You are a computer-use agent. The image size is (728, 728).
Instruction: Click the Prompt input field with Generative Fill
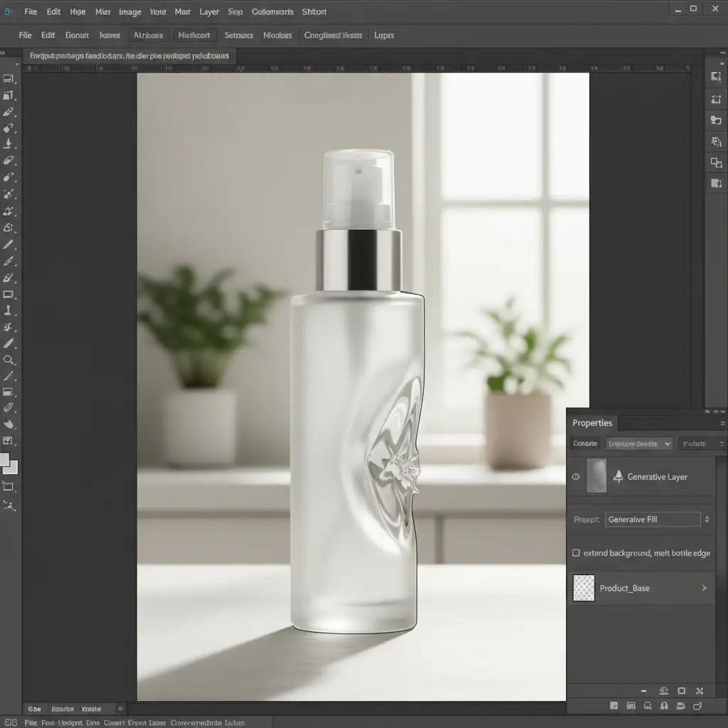pos(652,520)
